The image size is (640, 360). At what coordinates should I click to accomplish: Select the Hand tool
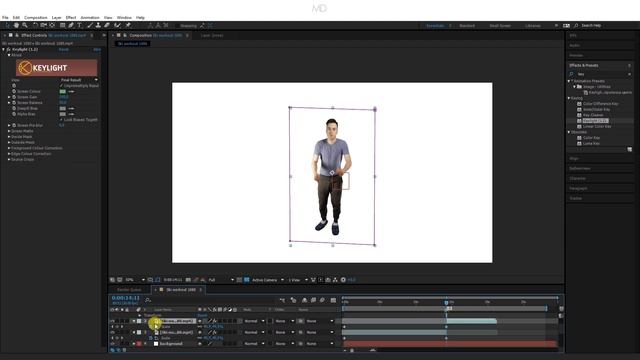(x=16, y=25)
